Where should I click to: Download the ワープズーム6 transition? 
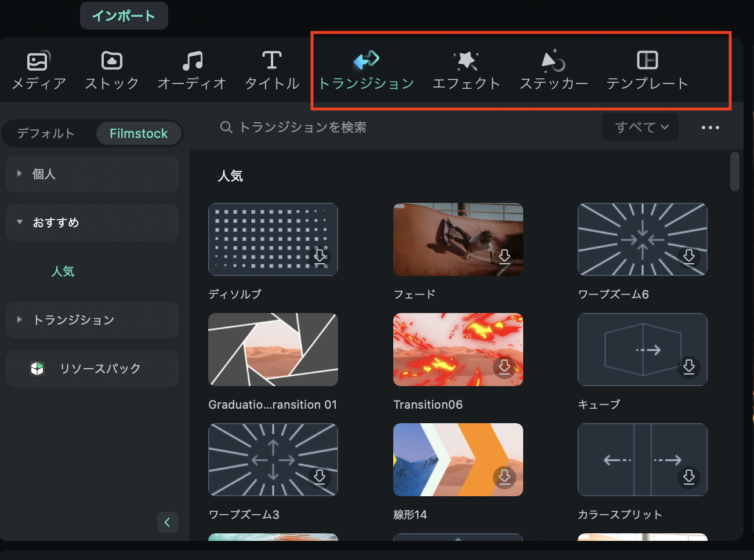[x=689, y=256]
